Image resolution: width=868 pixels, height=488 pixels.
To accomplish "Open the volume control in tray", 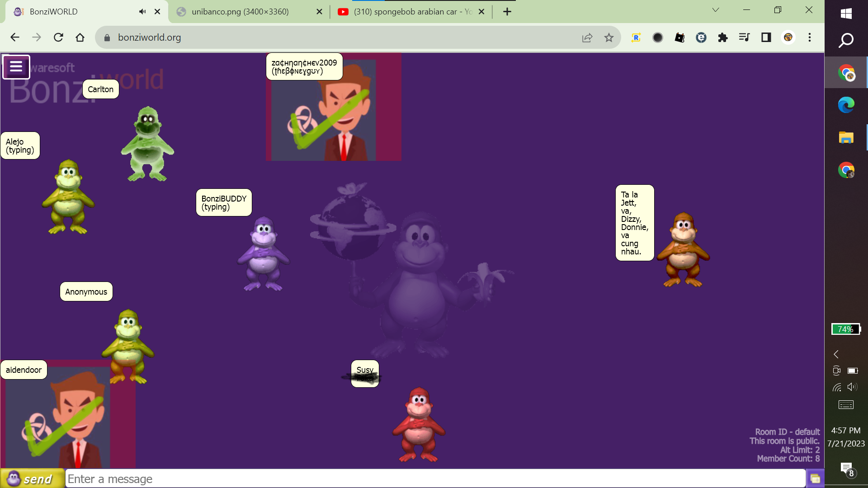I will [852, 387].
